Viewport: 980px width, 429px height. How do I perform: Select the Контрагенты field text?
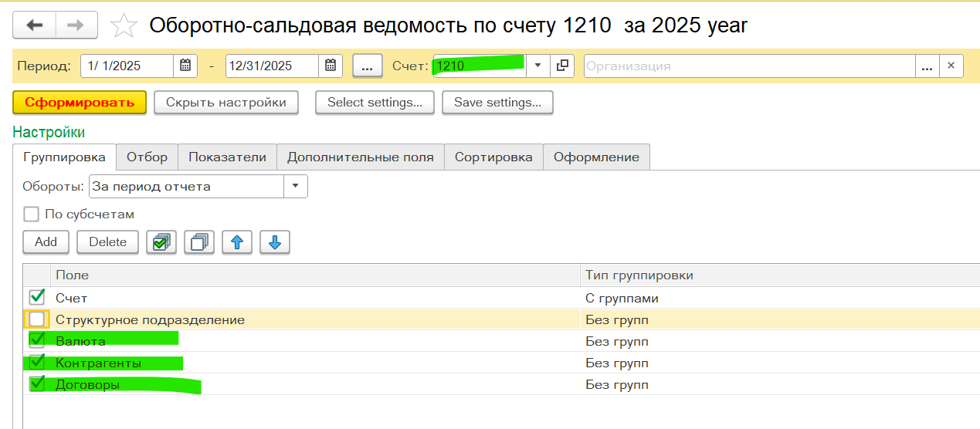coord(98,363)
